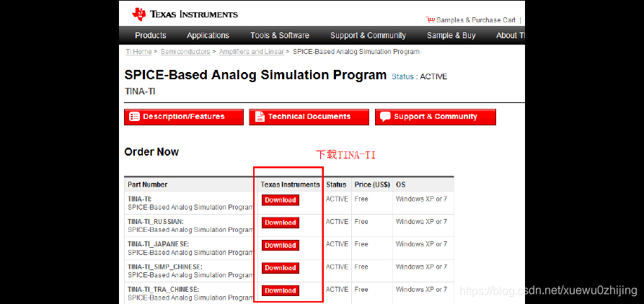The height and width of the screenshot is (304, 644).
Task: Open the Applications menu
Action: point(208,35)
